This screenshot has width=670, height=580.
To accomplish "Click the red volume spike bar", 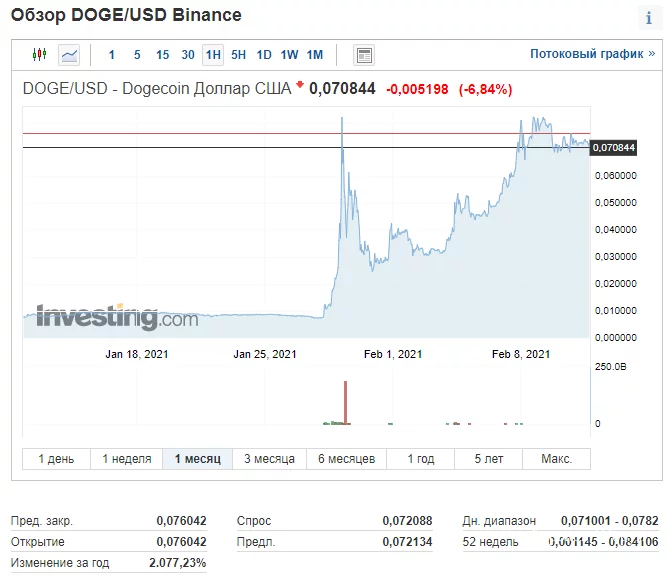I will click(x=346, y=403).
